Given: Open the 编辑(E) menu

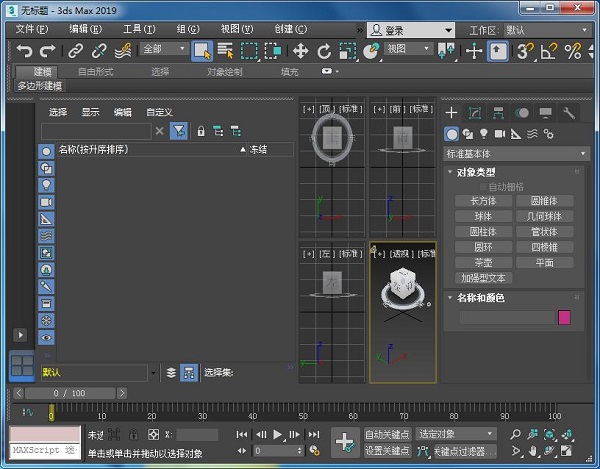Looking at the screenshot, I should tap(85, 29).
